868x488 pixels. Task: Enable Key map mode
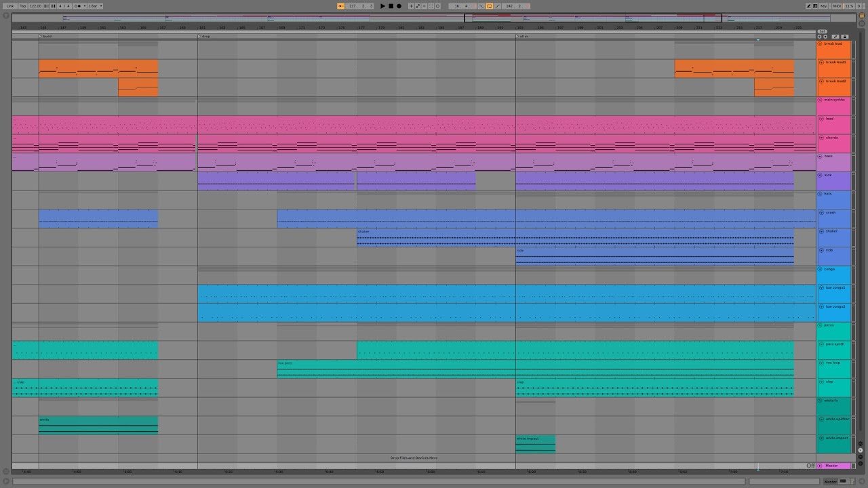point(824,6)
